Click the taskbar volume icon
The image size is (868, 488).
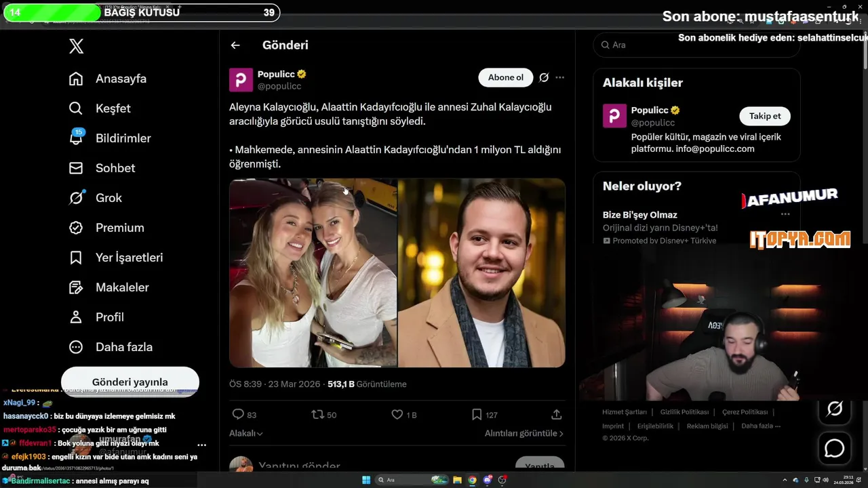pyautogui.click(x=825, y=480)
